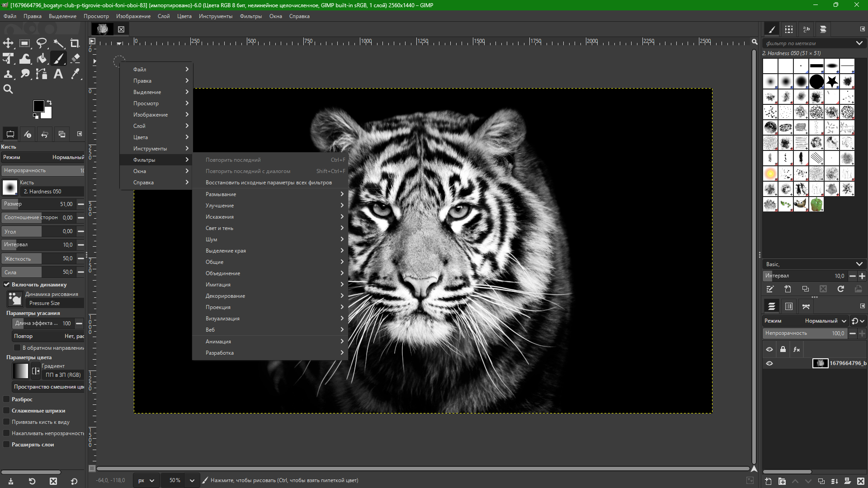Image resolution: width=868 pixels, height=488 pixels.
Task: Open the 50% zoom level dropdown
Action: (x=192, y=480)
